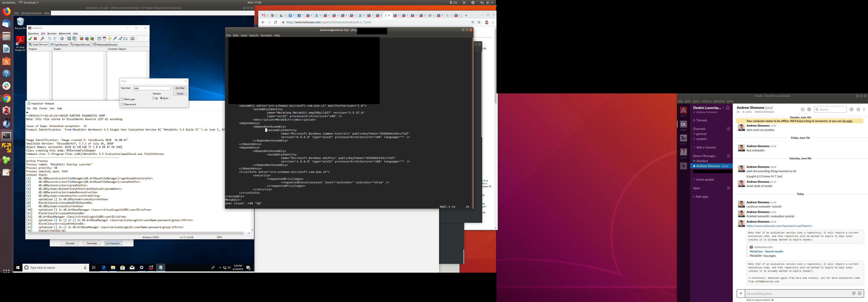
Task: Show Slack conversation details info icon
Action: [x=803, y=109]
